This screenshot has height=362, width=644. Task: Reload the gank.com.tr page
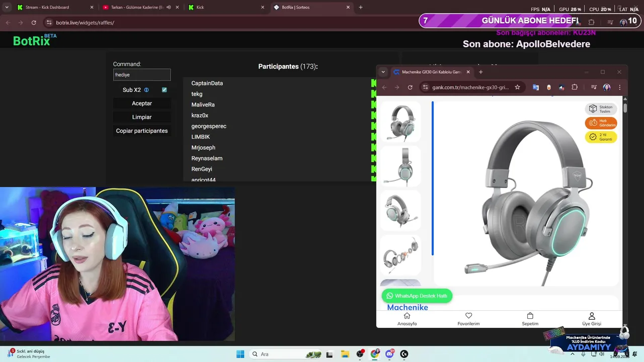[410, 87]
